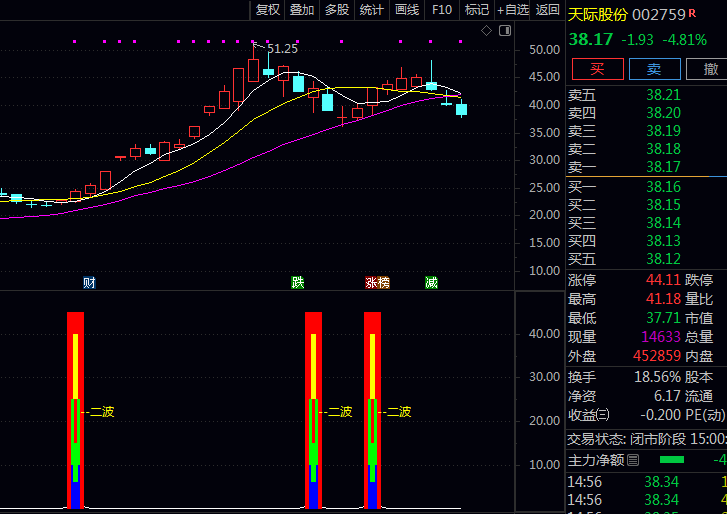Click 收益(三) value -0.200

[660, 415]
